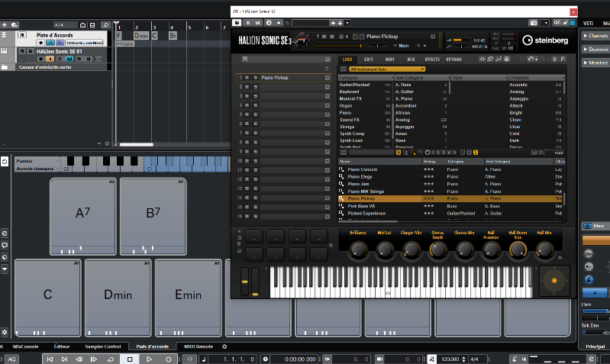Switch to HALion EDIT tab
Image resolution: width=610 pixels, height=364 pixels.
click(x=369, y=59)
